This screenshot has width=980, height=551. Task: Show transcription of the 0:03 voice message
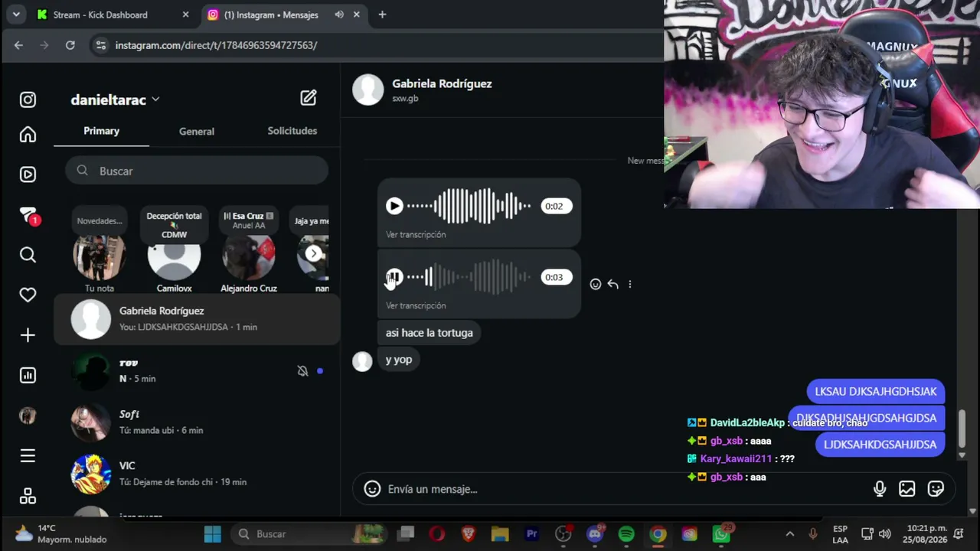coord(416,305)
